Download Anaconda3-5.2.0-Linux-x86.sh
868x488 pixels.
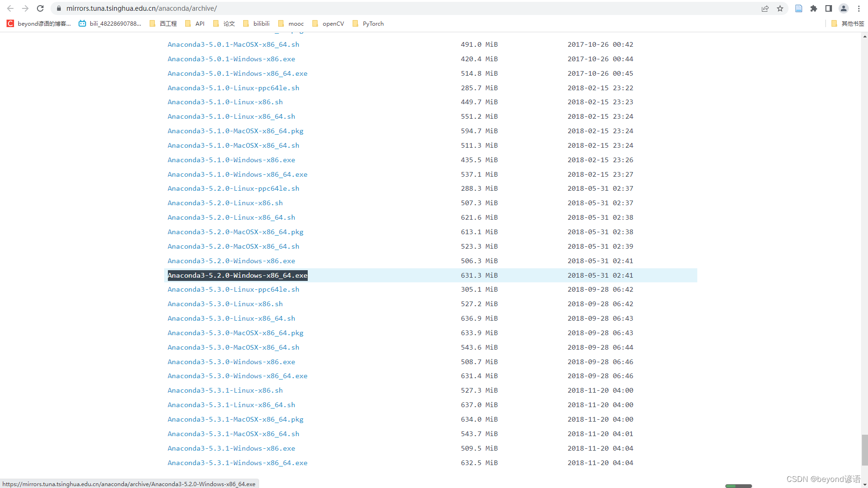click(x=225, y=203)
